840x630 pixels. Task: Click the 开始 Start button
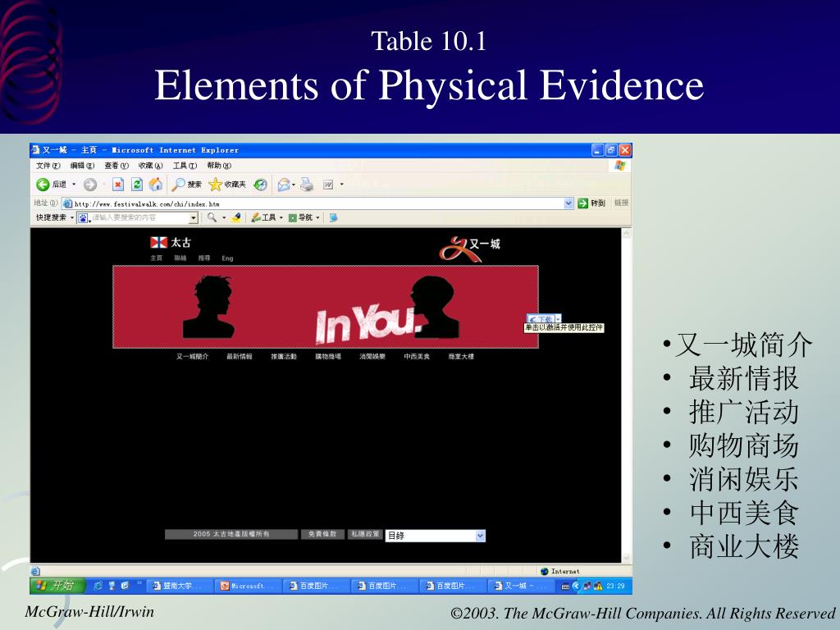58,586
